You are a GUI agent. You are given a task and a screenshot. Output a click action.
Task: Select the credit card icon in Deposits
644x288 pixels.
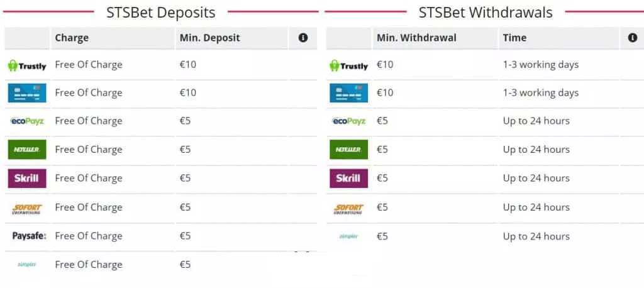pos(27,93)
